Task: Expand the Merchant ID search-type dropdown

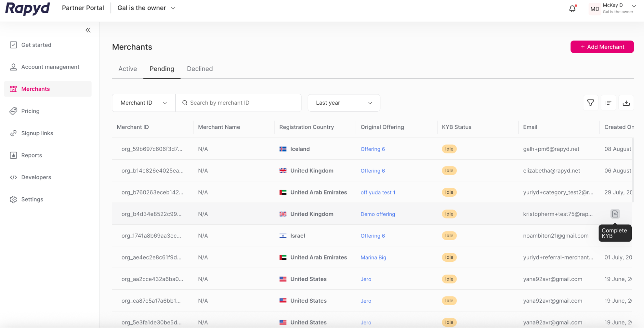Action: click(x=143, y=103)
